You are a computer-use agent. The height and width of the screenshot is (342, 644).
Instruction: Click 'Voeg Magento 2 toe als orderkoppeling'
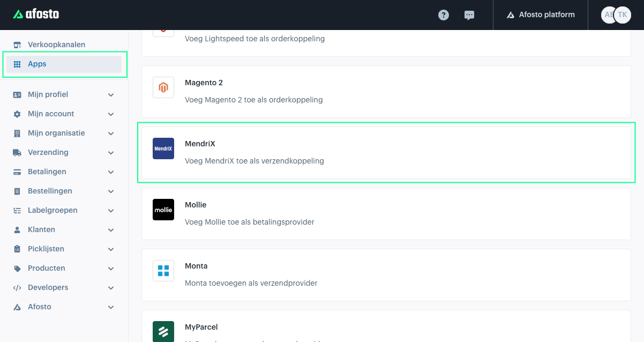click(x=253, y=100)
